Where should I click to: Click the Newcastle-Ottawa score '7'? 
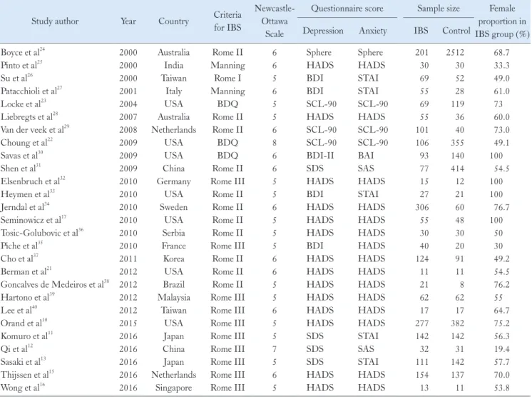click(x=275, y=349)
